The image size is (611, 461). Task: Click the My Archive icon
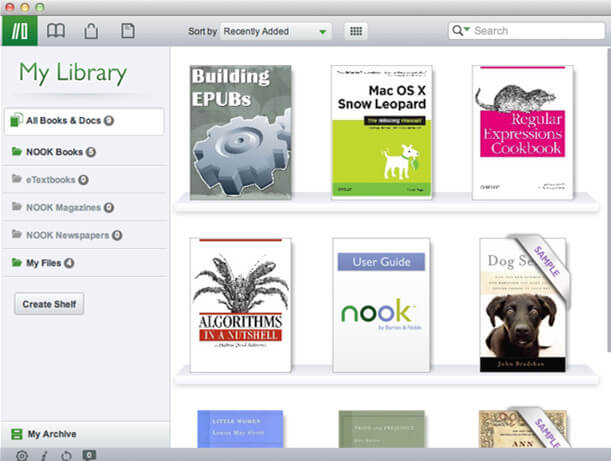pyautogui.click(x=17, y=434)
